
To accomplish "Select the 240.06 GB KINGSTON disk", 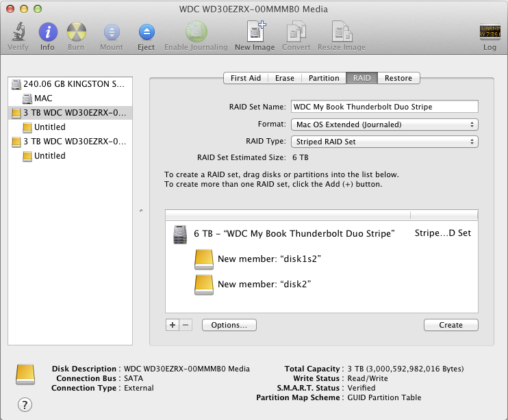I will 70,84.
